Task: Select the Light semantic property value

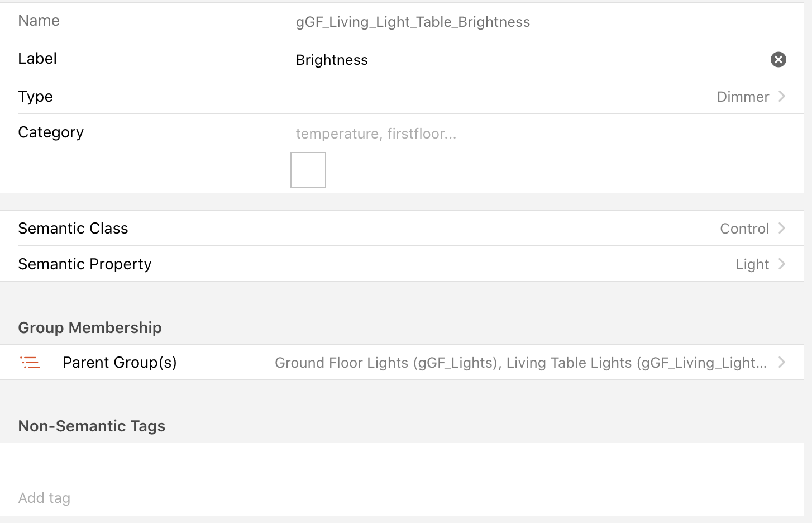Action: pos(752,264)
